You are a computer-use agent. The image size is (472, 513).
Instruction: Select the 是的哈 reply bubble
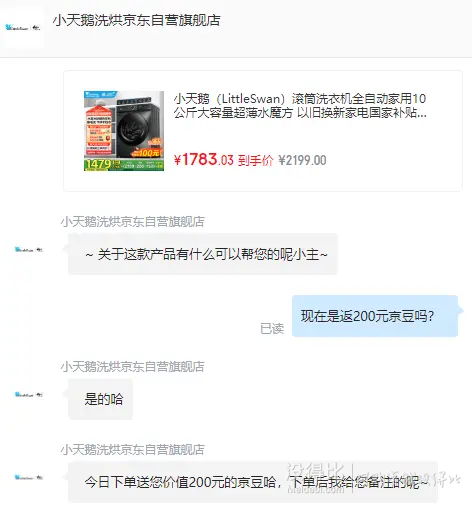tap(100, 399)
